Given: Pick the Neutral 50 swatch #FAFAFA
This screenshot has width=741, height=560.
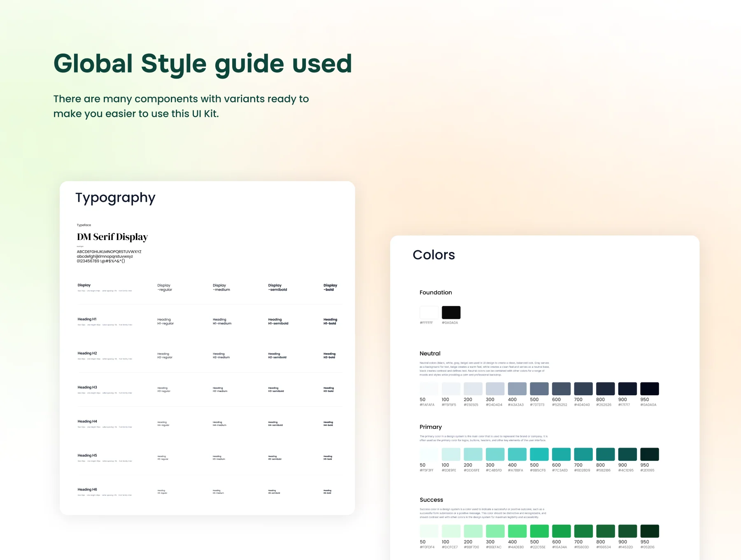Looking at the screenshot, I should tap(429, 389).
